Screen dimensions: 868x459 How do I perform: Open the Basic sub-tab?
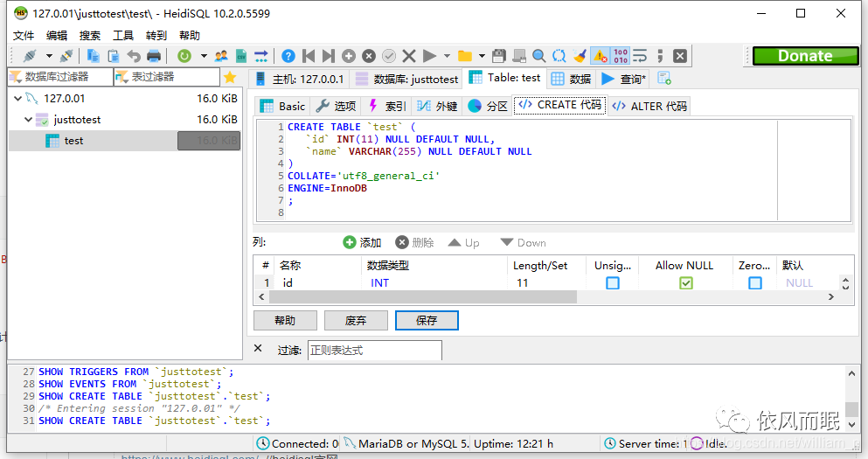point(283,107)
